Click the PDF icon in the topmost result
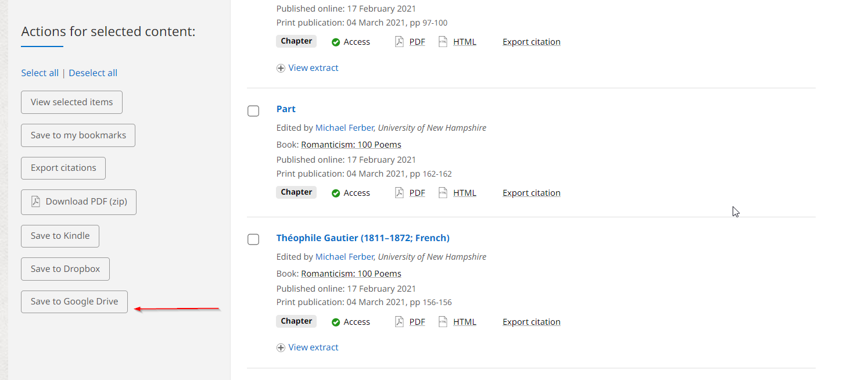The width and height of the screenshot is (868, 380). pyautogui.click(x=399, y=42)
